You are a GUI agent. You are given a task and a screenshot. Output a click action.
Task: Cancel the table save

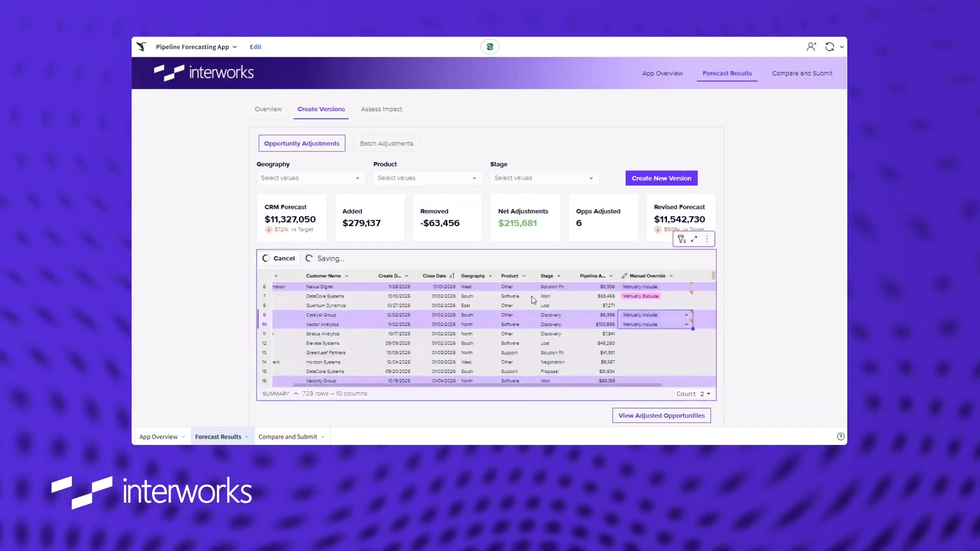click(279, 259)
